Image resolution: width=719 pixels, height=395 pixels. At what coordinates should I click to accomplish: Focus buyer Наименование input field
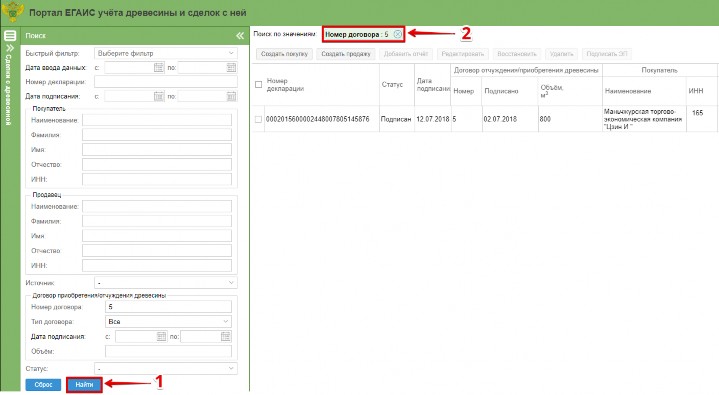(x=157, y=120)
